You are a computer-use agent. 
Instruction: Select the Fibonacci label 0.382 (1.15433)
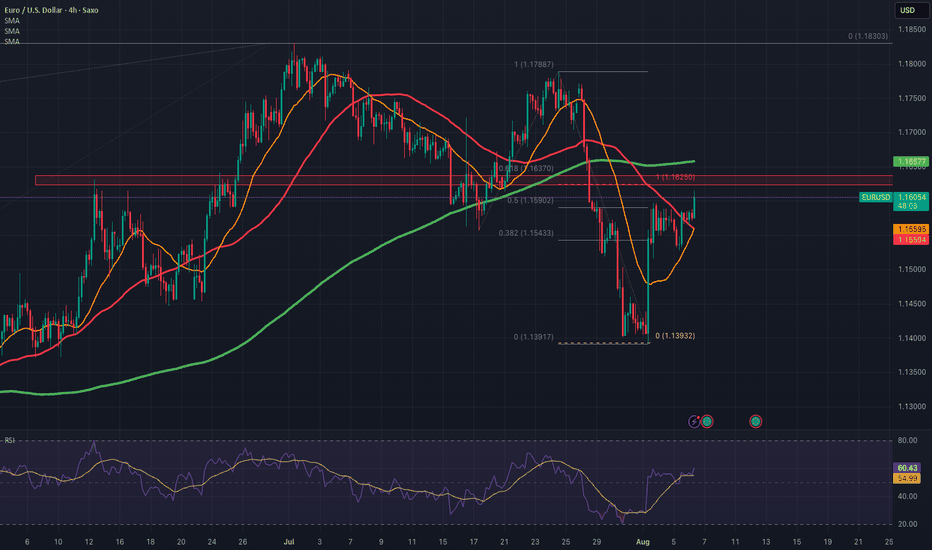(526, 233)
